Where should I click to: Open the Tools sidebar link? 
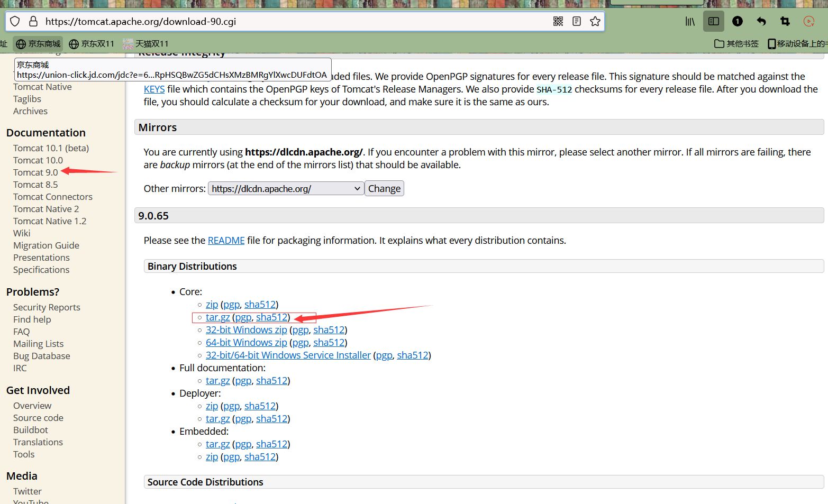[x=24, y=455]
